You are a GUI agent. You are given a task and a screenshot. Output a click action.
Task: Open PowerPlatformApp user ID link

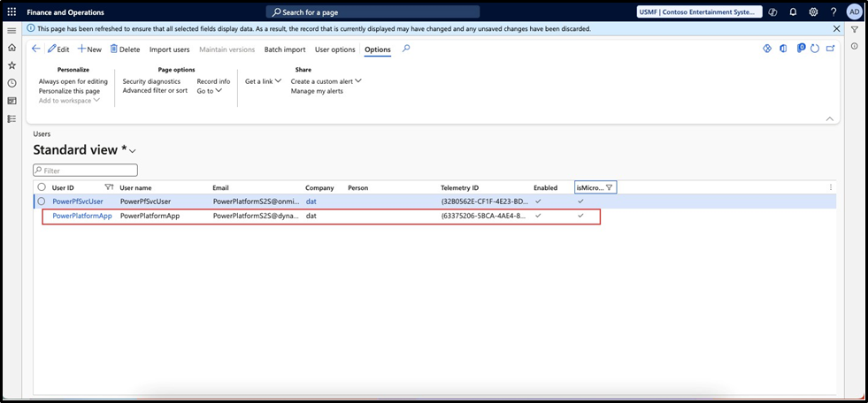pyautogui.click(x=82, y=217)
